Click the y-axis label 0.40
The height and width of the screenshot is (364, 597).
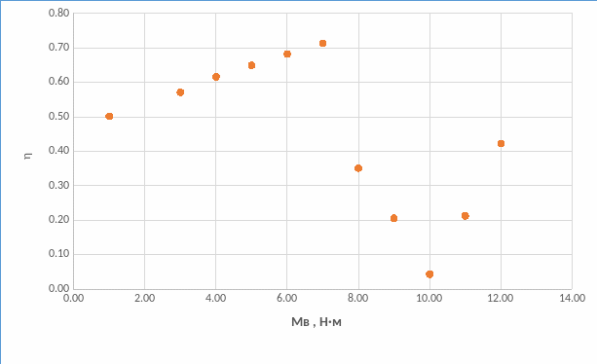point(59,151)
